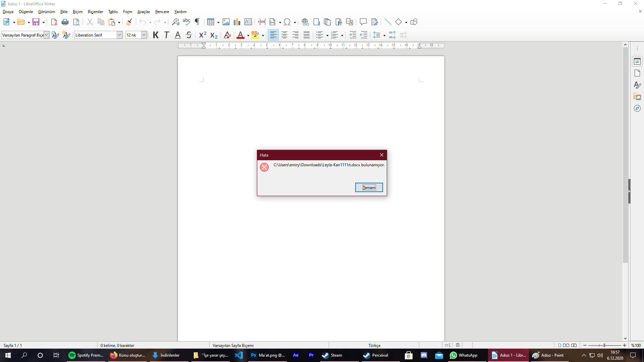Insert special character omega icon
644x362 pixels.
[287, 22]
